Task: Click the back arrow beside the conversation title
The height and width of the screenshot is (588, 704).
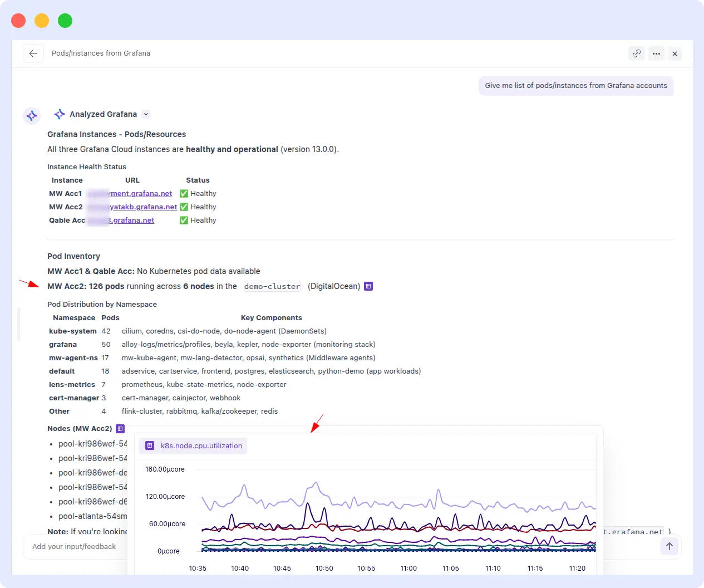Action: (x=33, y=53)
